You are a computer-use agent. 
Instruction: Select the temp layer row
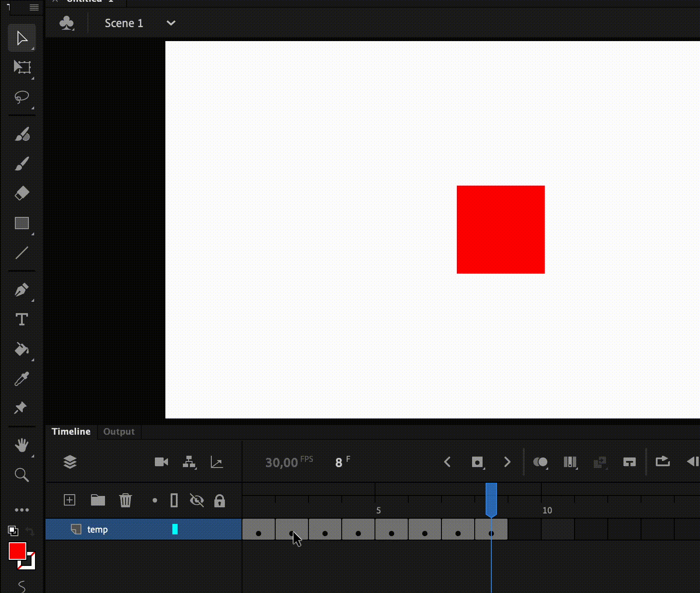tap(143, 529)
